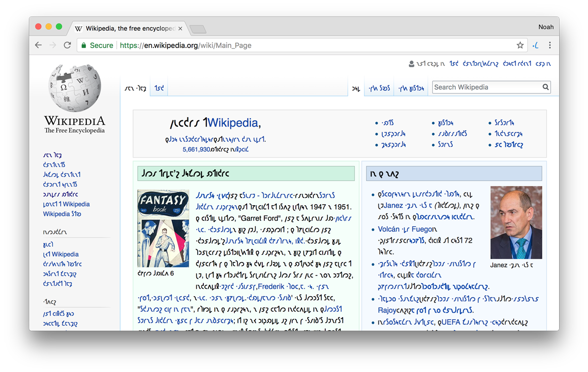Open the History portal link
This screenshot has width=588, height=372.
[x=446, y=123]
